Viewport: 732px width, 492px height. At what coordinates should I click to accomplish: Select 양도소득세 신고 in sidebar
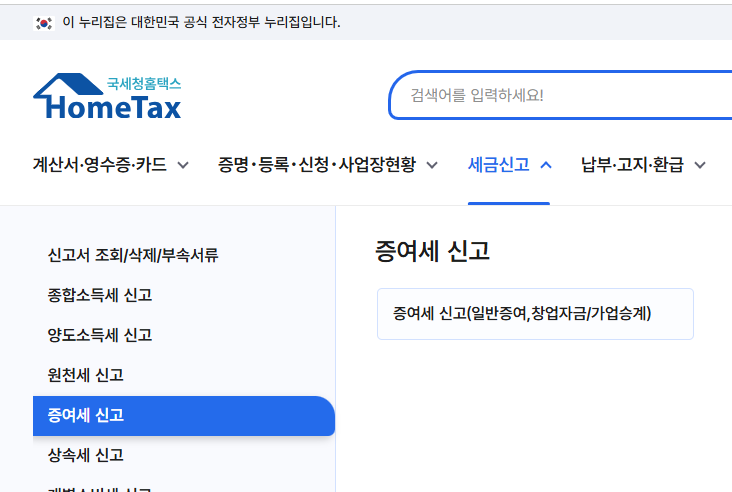tap(100, 335)
